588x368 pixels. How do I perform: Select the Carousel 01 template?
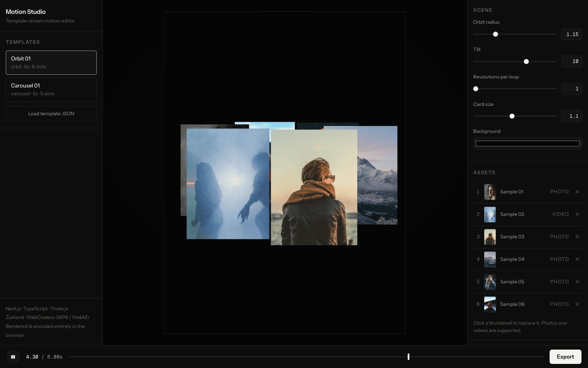51,90
